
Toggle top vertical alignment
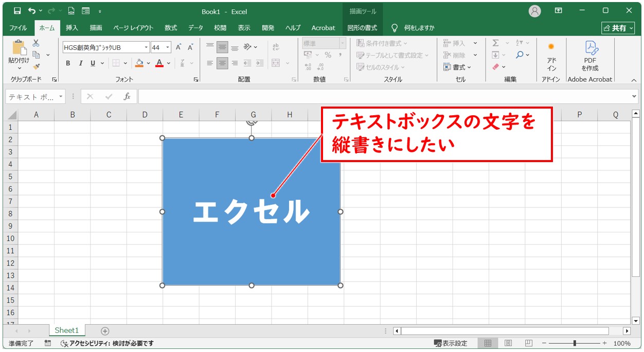point(210,47)
